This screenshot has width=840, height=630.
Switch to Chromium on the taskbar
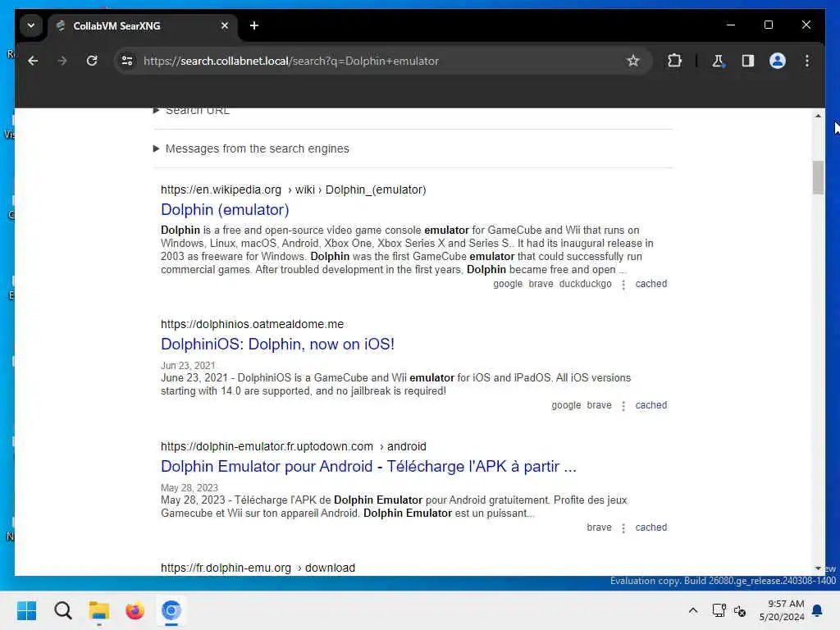[171, 610]
